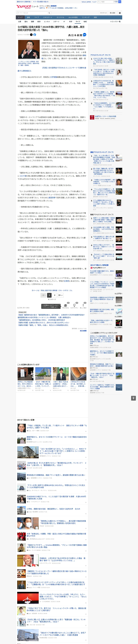Click the 購入履歴 button
Screen dimensions: 138x644
pyautogui.click(x=112, y=13)
